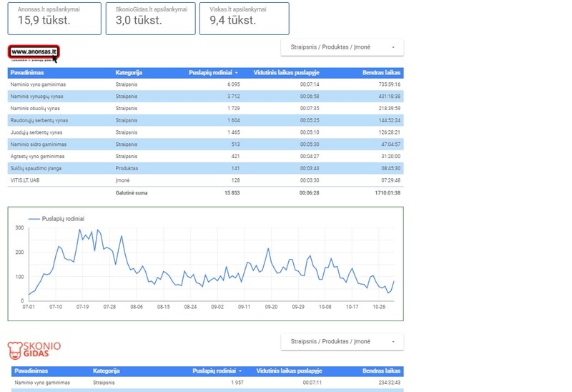
Task: Click total time value 431:18:38
Action: [x=389, y=97]
